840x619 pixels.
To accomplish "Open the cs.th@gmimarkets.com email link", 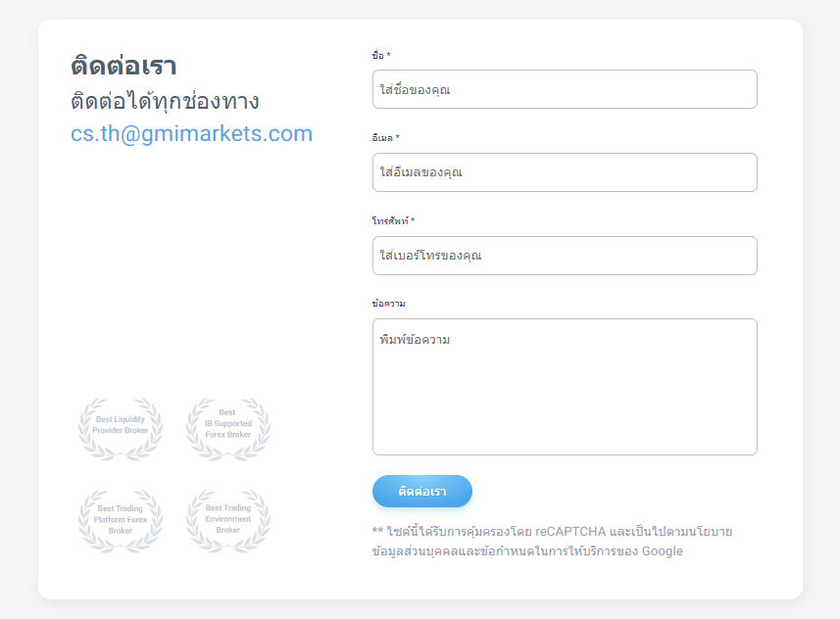I will click(x=191, y=134).
